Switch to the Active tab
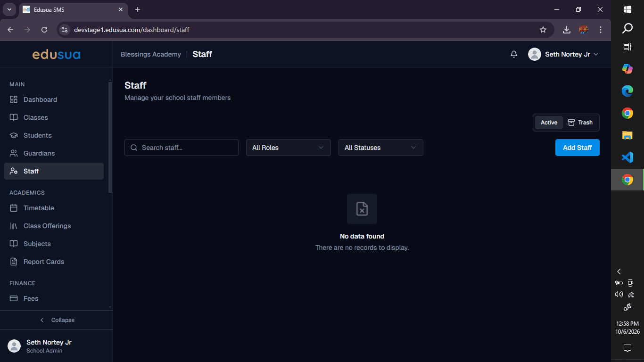This screenshot has width=644, height=362. [x=549, y=123]
